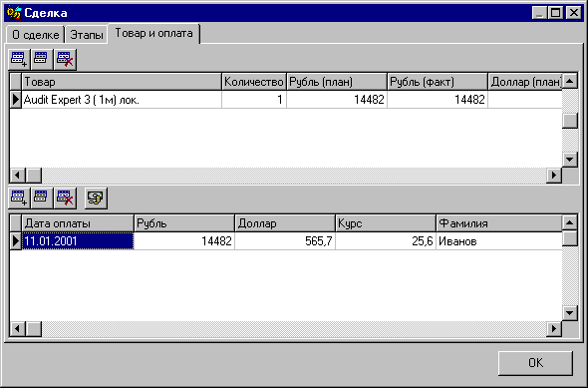The height and width of the screenshot is (388, 588).
Task: Click the row indicator of 11.01.2001 payment row
Action: click(x=15, y=241)
